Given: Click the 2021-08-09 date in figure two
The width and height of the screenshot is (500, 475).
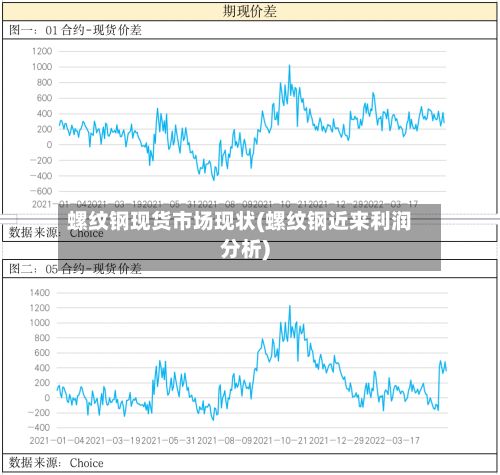Looking at the screenshot, I should point(225,441).
